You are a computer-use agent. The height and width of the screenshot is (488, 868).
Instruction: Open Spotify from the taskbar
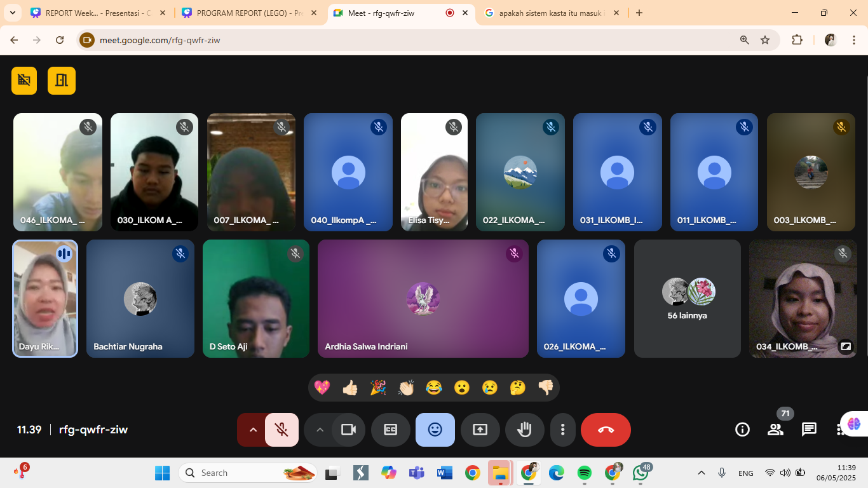(x=585, y=473)
